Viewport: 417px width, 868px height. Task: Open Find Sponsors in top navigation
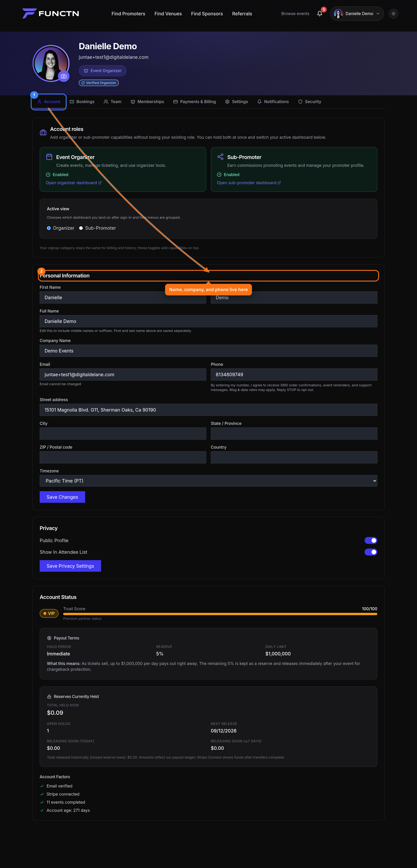(x=207, y=14)
